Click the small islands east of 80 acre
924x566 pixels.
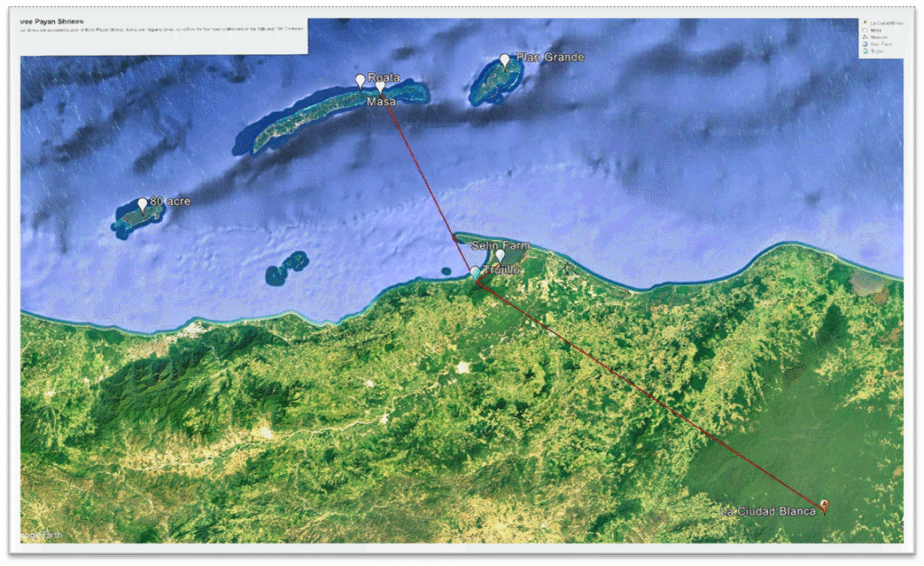287,268
